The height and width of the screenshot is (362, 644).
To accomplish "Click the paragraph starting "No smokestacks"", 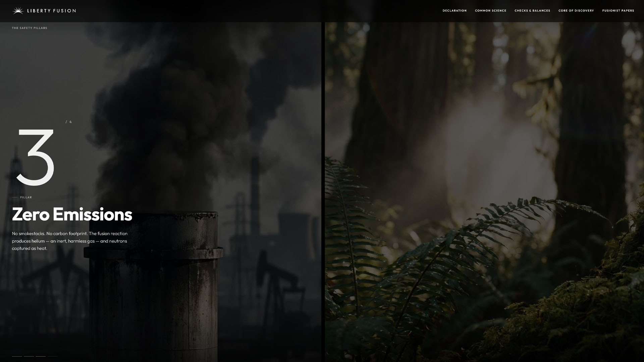I will click(70, 241).
